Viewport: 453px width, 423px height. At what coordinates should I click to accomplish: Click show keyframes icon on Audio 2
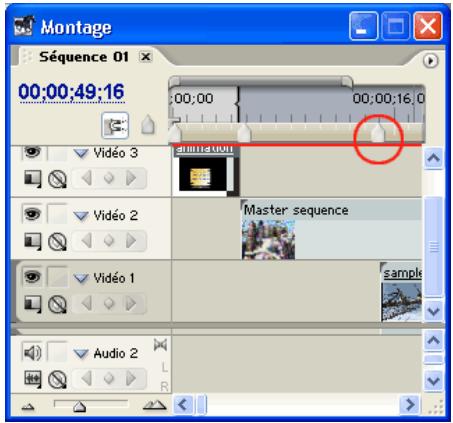[57, 379]
